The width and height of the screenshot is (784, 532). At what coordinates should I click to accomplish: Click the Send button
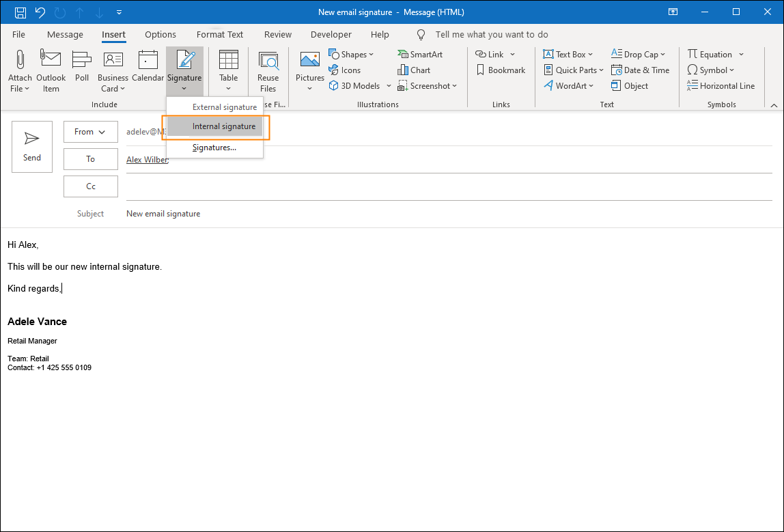click(x=31, y=147)
